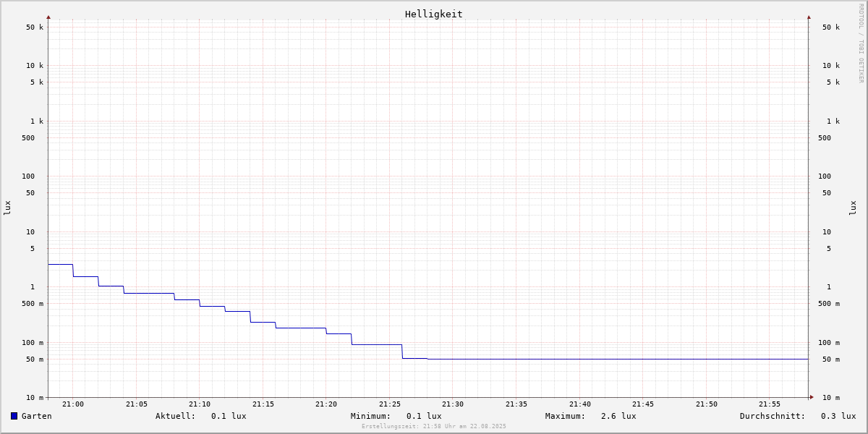Click the 21:10 time axis label

tap(200, 404)
